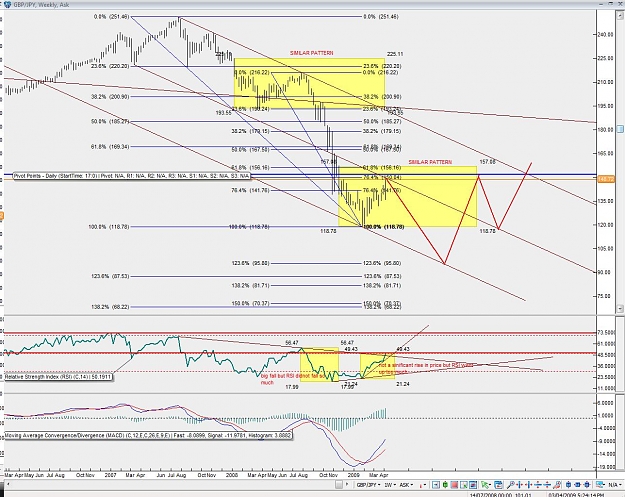Click the red square toolbar icon
The image size is (625, 497).
click(454, 485)
